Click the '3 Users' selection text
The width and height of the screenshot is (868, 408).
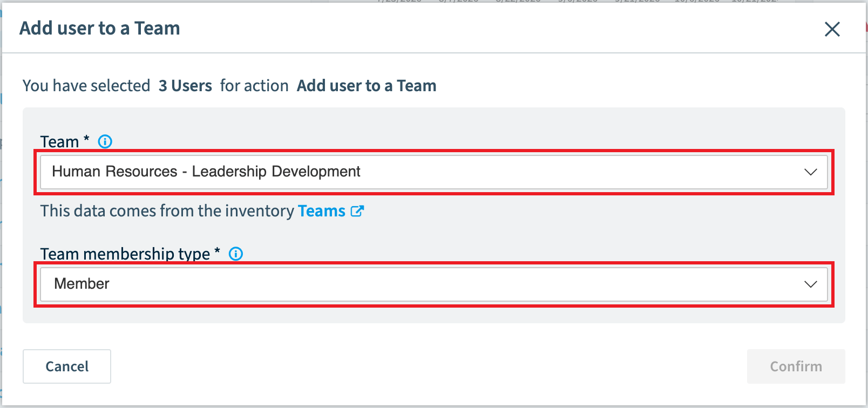point(185,86)
